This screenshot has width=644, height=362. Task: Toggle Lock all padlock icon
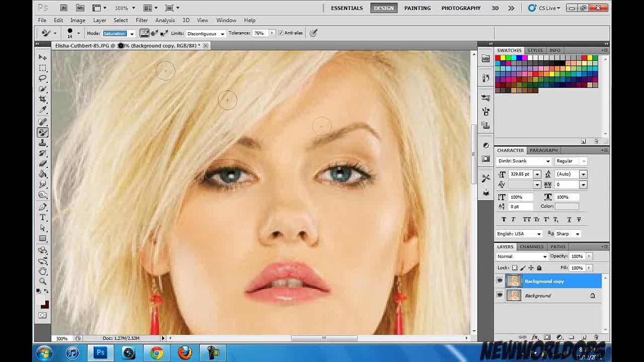coord(539,268)
